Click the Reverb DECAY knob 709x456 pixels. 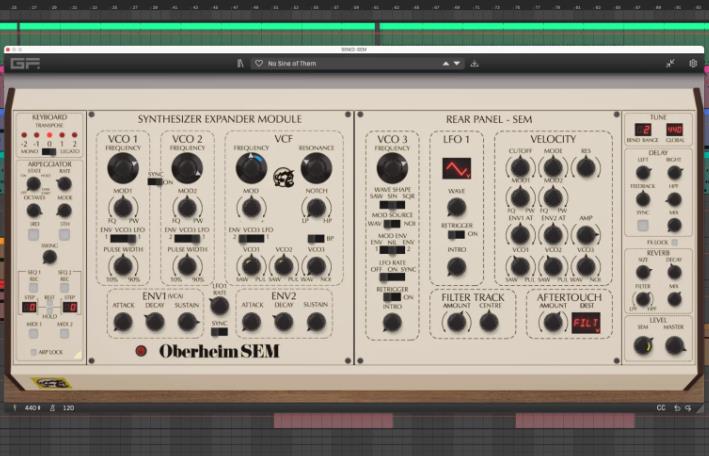(x=674, y=272)
